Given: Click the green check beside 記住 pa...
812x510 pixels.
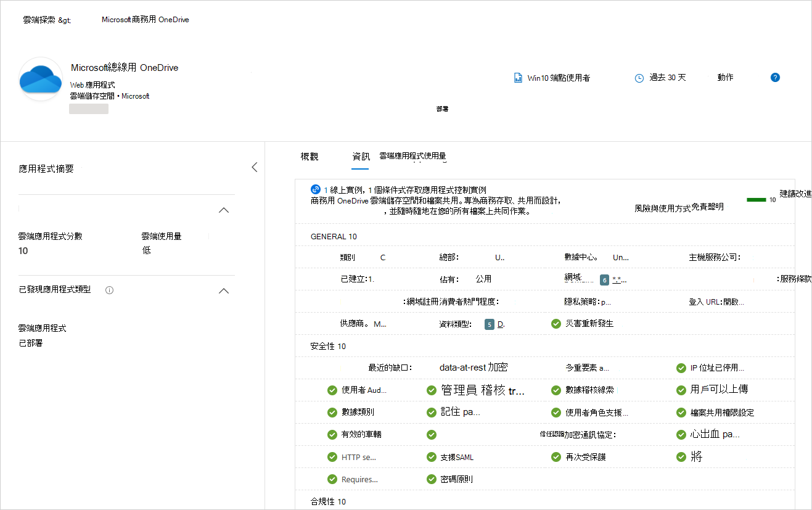Looking at the screenshot, I should [x=432, y=413].
